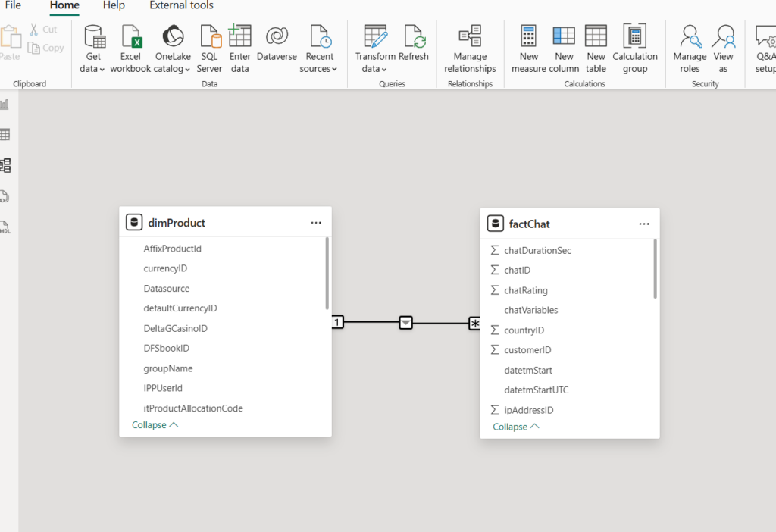The width and height of the screenshot is (776, 532).
Task: Open SQL Server data source
Action: 210,36
